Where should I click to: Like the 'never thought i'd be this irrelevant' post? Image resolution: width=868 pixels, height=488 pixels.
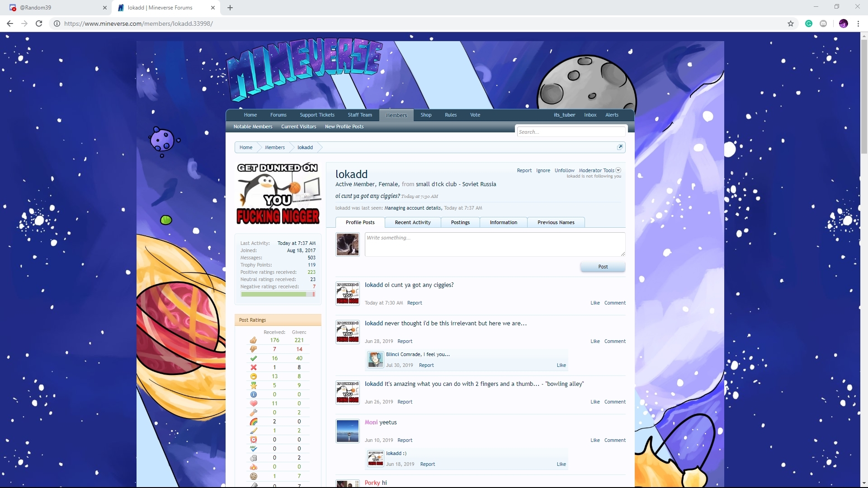[595, 341]
